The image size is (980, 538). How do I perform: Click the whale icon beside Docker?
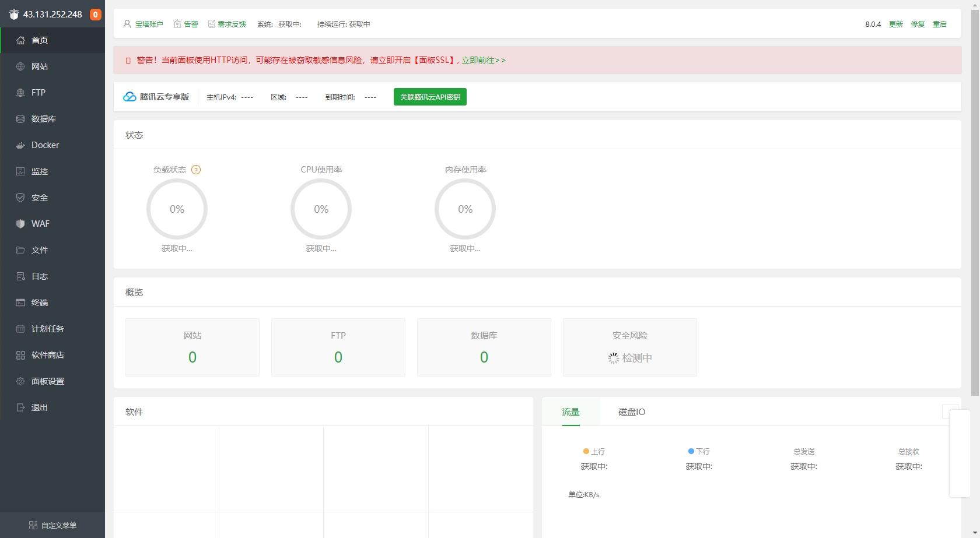pos(20,145)
